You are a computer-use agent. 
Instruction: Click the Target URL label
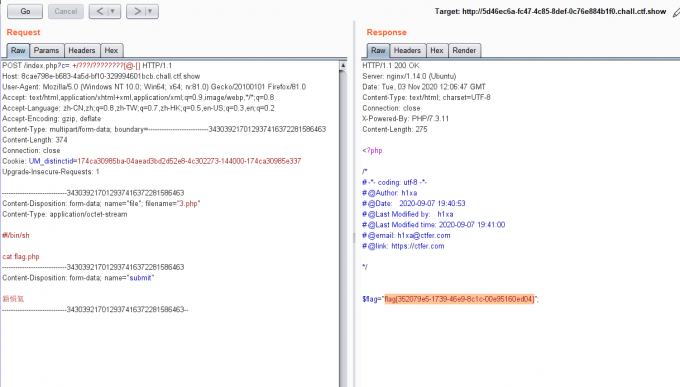pos(550,12)
